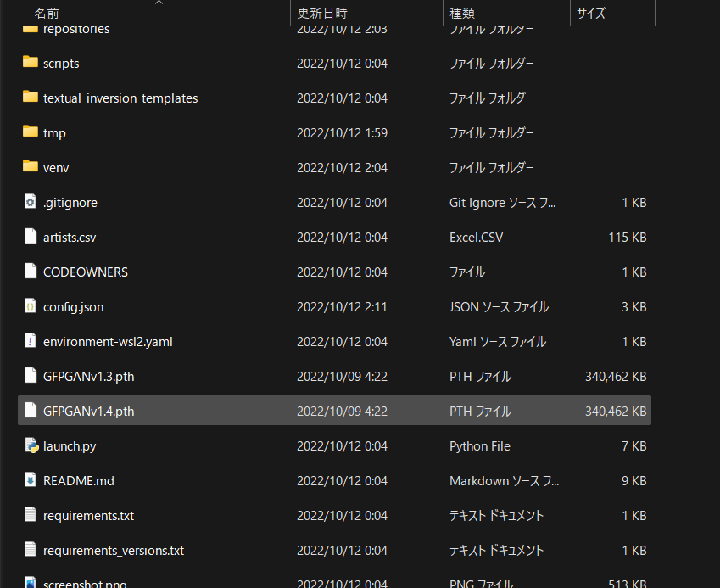Click the Python File type cell
Viewport: 720px width, 588px height.
(480, 446)
